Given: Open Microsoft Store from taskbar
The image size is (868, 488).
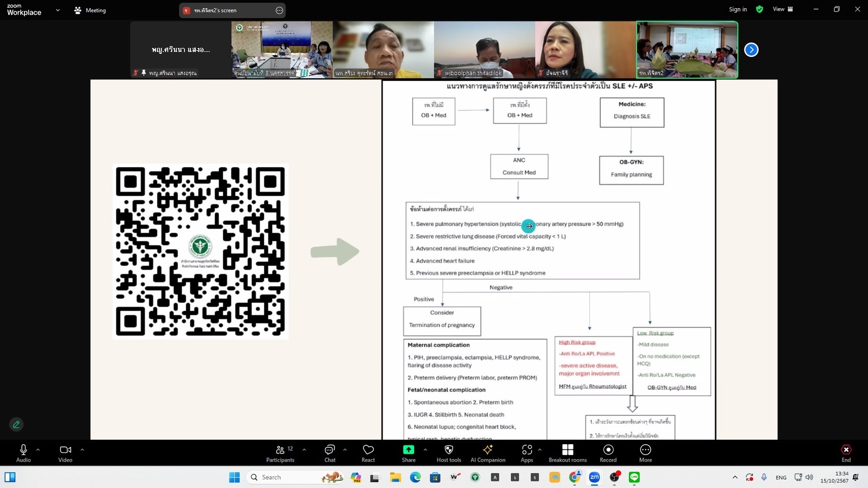Looking at the screenshot, I should pos(435,477).
